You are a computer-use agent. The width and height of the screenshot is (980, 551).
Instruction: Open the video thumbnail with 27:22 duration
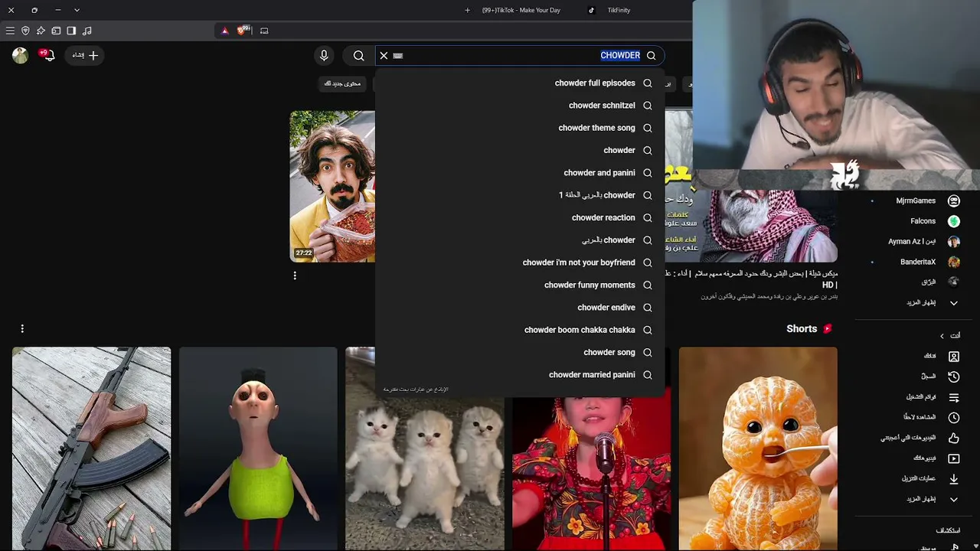click(x=332, y=186)
